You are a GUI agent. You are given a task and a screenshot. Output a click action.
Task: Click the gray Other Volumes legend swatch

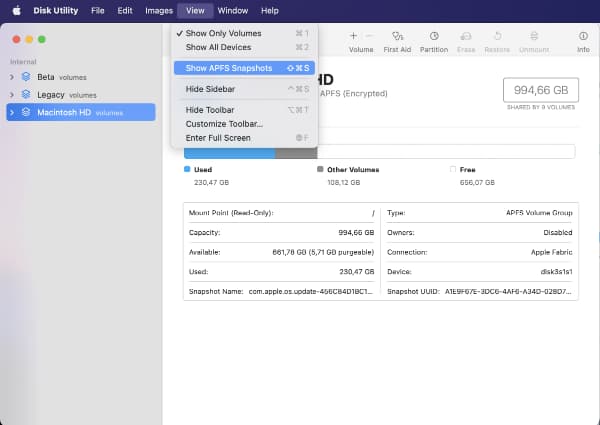(320, 169)
